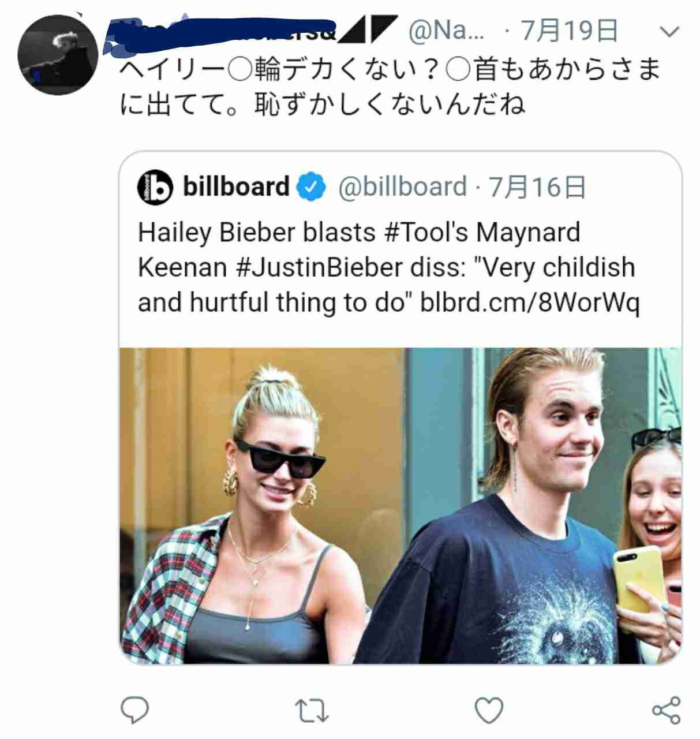This screenshot has height=739, width=700.
Task: Click the Billboard logo avatar
Action: point(155,187)
